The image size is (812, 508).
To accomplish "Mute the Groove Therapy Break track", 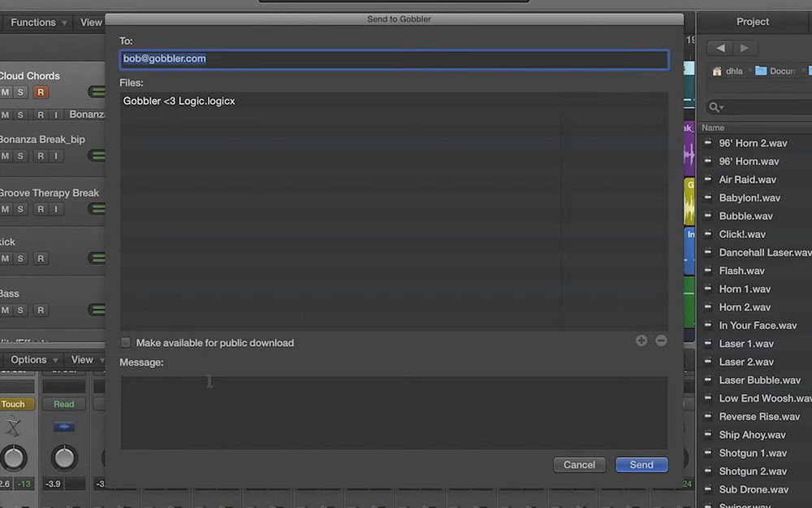I will (x=5, y=209).
